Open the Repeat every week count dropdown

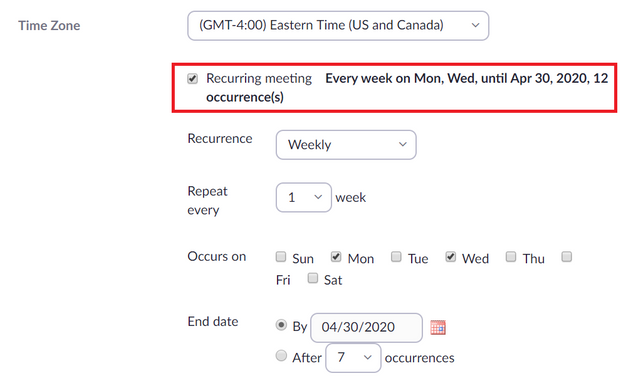[303, 197]
